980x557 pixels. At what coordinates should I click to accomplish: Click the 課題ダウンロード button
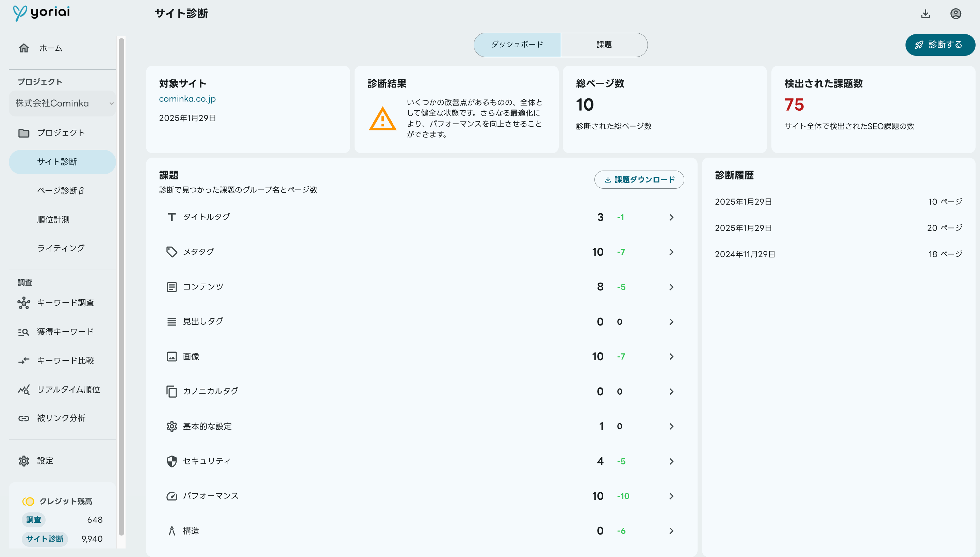pos(639,180)
